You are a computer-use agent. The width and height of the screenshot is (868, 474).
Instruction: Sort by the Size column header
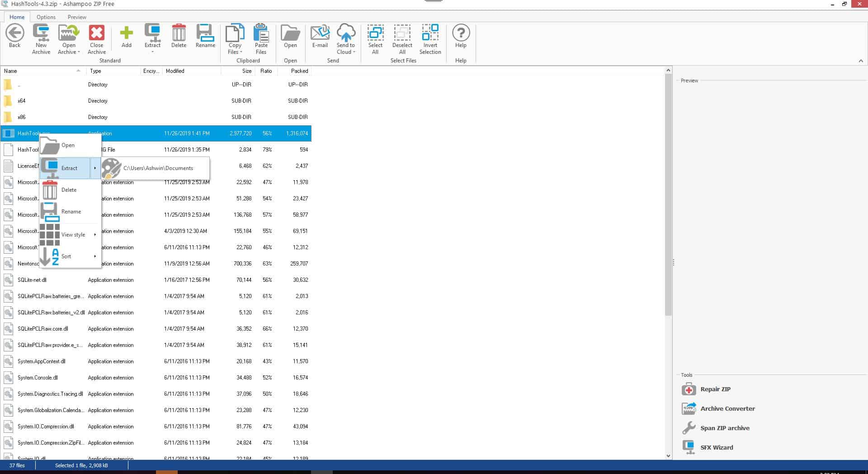tap(238, 71)
